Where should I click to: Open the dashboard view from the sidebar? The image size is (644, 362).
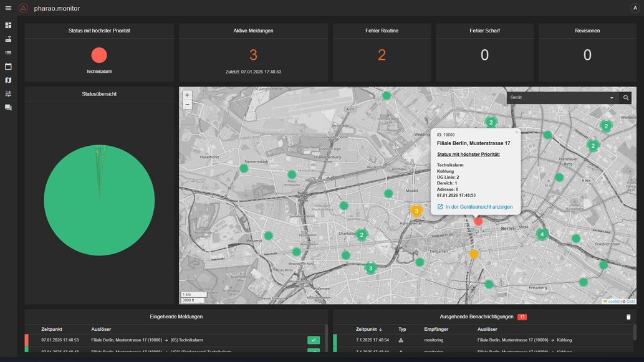(x=8, y=26)
